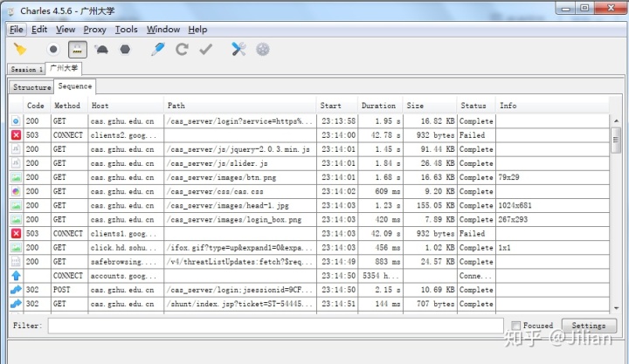Click image icon for head-1.jpg row
The height and width of the screenshot is (364, 629).
[x=16, y=205]
